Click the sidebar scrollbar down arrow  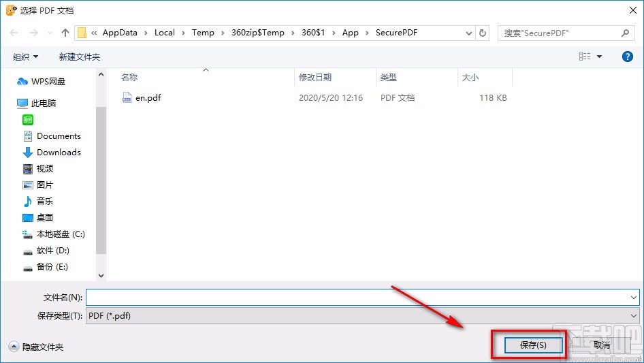pos(101,275)
